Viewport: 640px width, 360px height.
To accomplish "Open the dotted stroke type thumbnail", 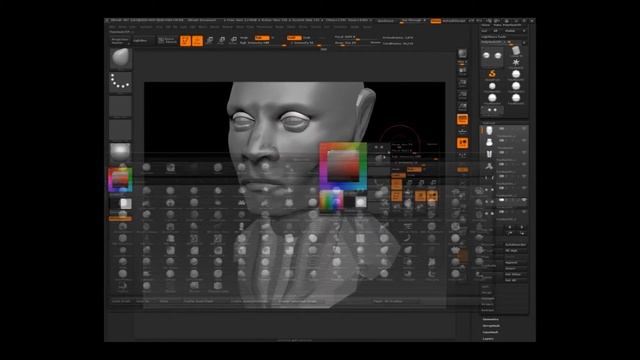I will pyautogui.click(x=120, y=82).
